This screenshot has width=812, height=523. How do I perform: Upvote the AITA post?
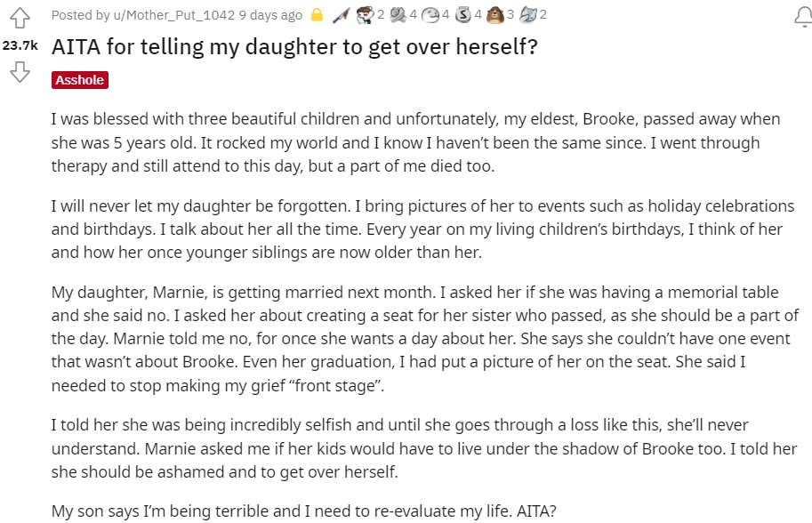coord(20,17)
